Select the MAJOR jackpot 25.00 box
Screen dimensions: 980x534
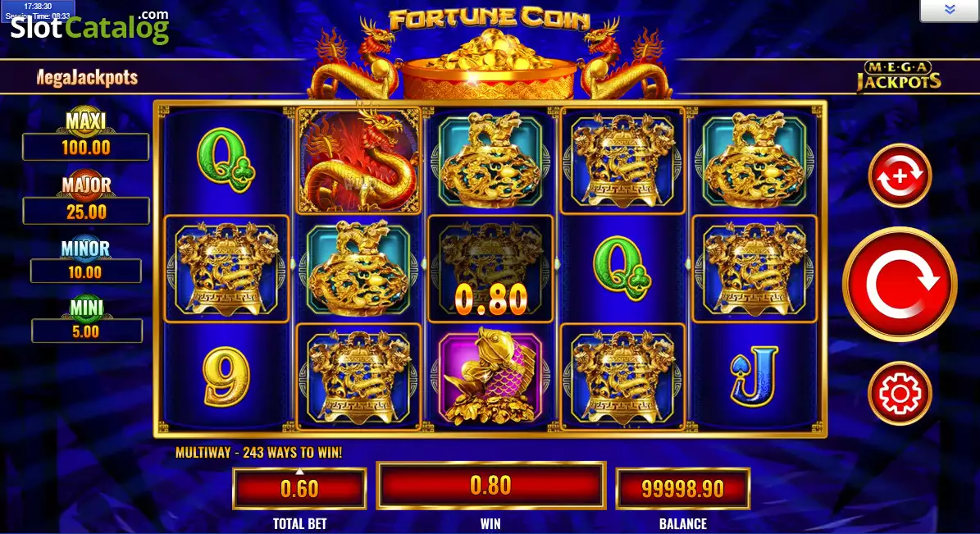point(85,212)
